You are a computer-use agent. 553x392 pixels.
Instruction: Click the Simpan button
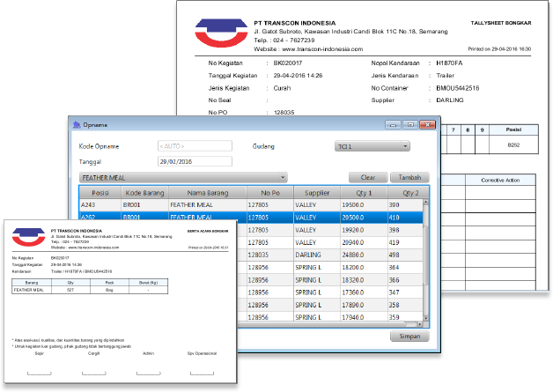(x=409, y=337)
